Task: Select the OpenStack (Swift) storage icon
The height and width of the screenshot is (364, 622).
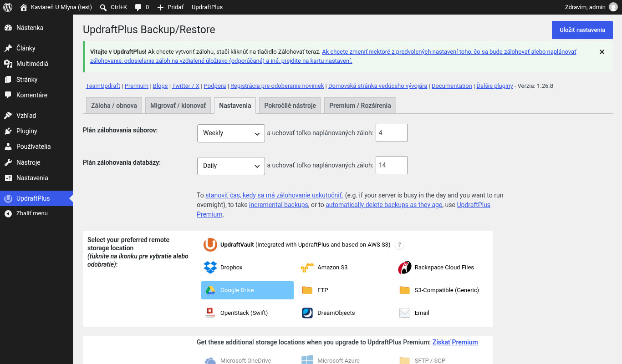Action: [210, 313]
